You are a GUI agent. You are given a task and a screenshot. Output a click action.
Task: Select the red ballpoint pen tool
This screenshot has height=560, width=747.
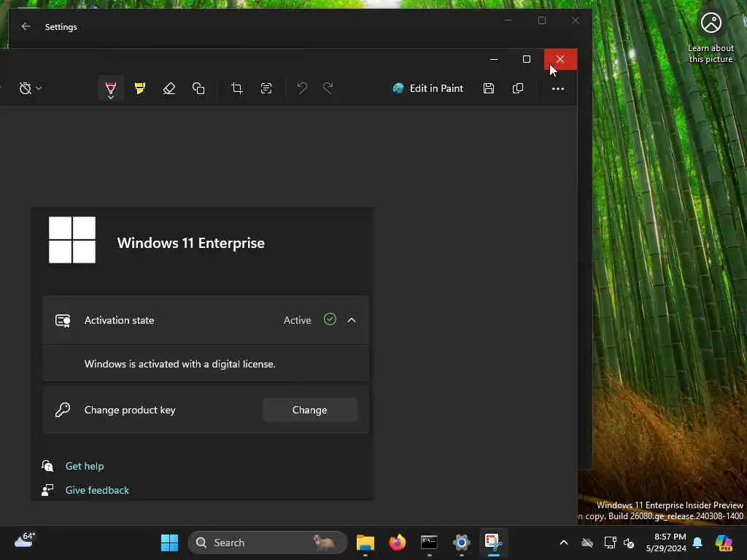pyautogui.click(x=111, y=88)
